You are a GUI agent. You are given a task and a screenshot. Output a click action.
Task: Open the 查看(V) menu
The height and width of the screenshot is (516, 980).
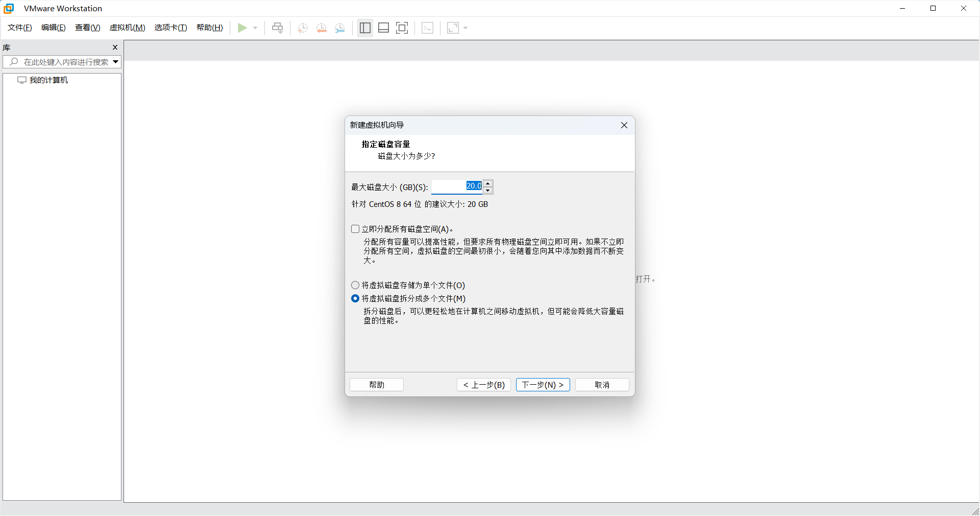[88, 28]
